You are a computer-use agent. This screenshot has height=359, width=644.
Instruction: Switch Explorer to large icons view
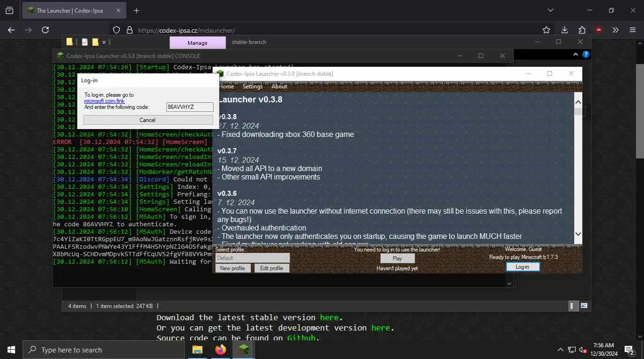584,306
